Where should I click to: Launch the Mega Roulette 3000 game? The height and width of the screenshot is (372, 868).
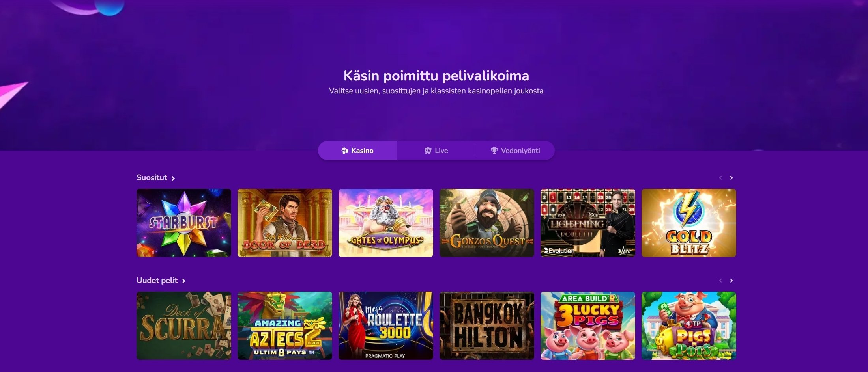pos(386,325)
